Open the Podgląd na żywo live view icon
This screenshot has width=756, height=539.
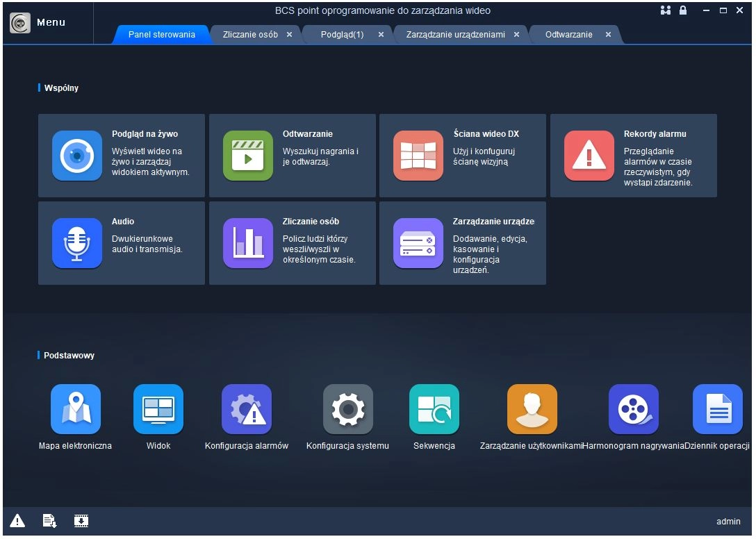point(76,156)
